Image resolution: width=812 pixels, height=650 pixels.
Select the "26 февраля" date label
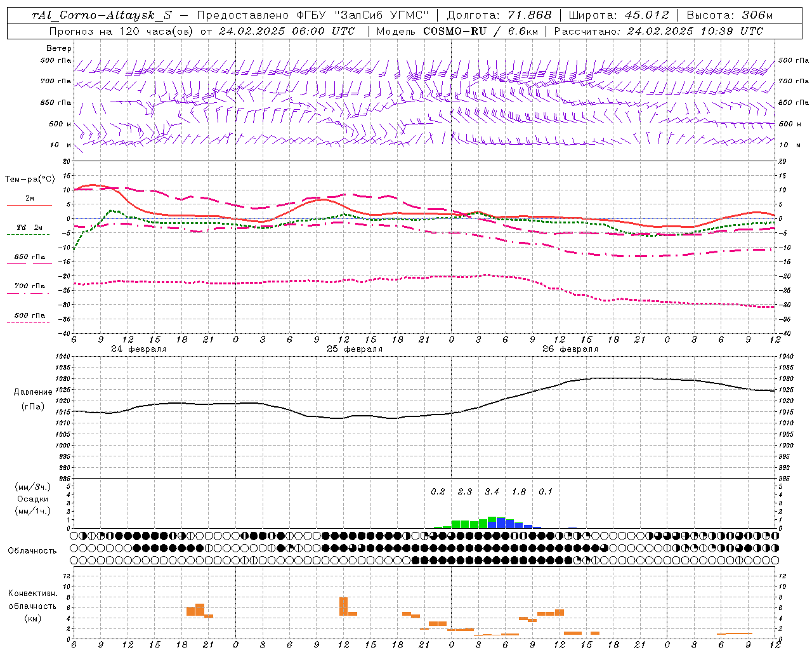click(570, 349)
